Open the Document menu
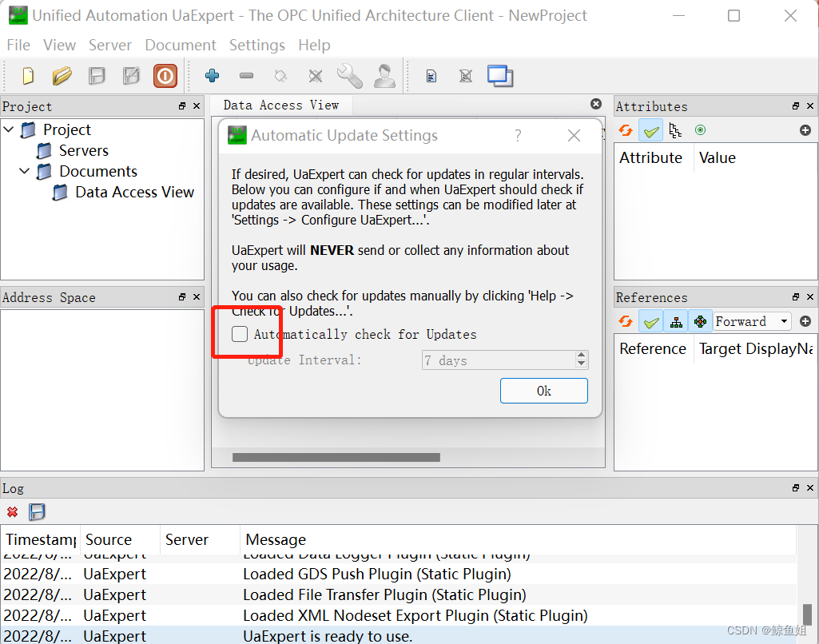 pos(181,46)
